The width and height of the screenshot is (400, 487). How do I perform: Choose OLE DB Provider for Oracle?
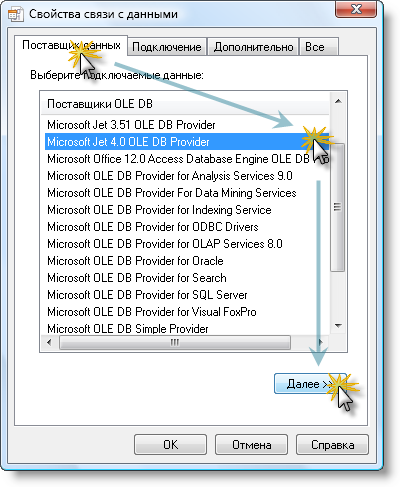135,261
